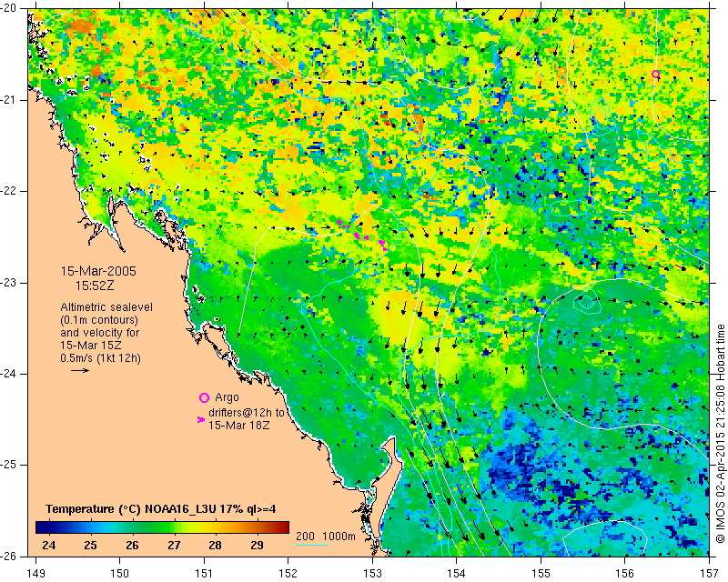Click the color bar label 24

click(49, 546)
